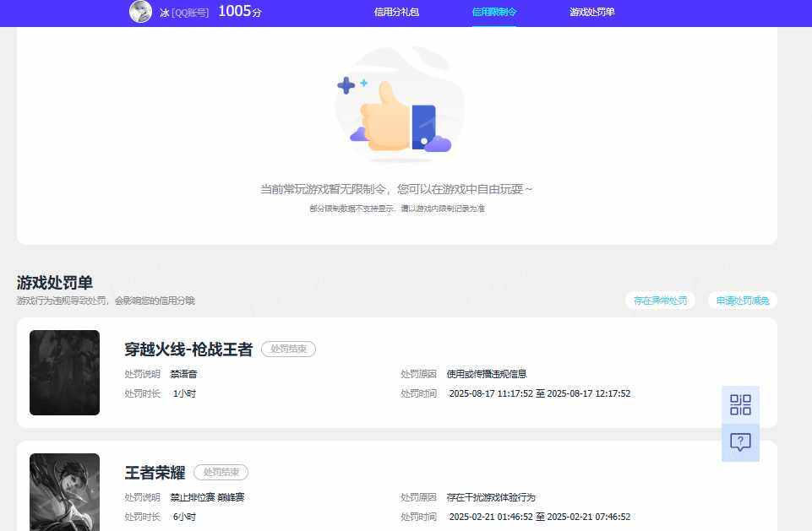Click the 存在异常处罚 link

[x=660, y=301]
